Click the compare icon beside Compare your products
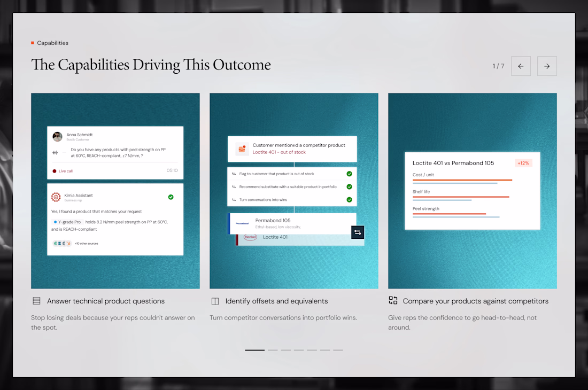Screen dimensions: 588x390 [393, 300]
